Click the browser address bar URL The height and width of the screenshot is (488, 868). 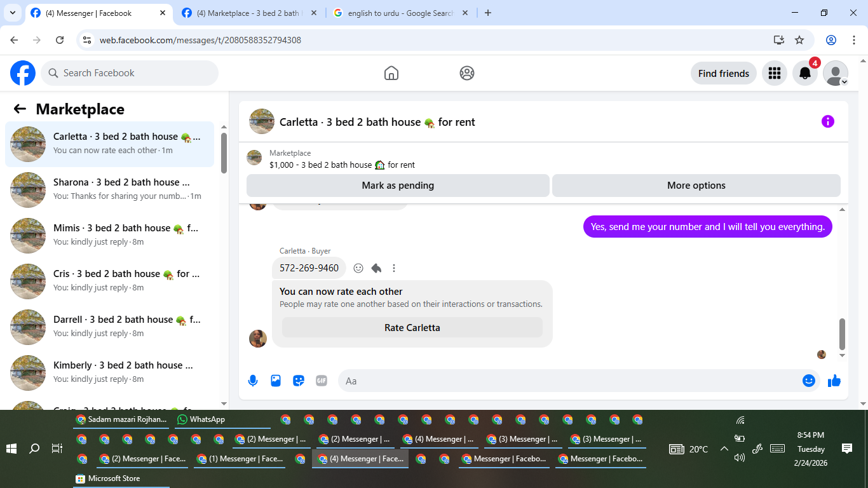click(200, 40)
